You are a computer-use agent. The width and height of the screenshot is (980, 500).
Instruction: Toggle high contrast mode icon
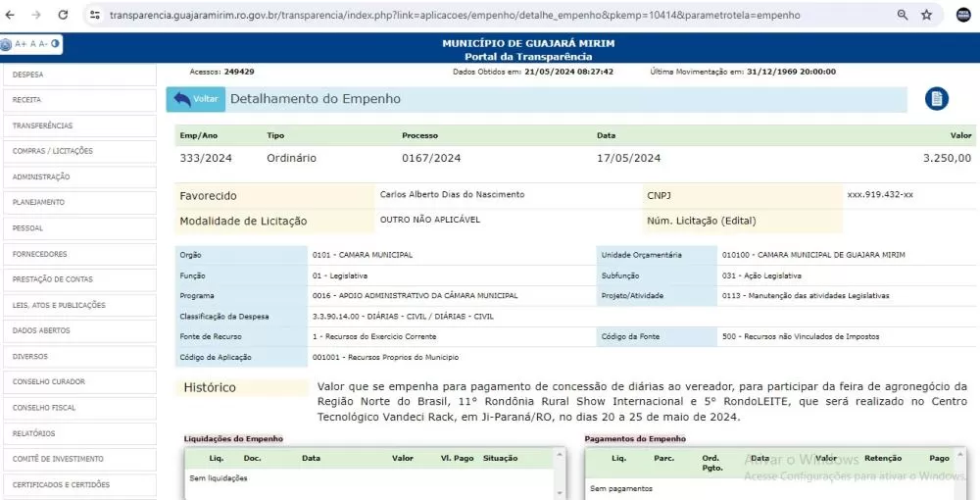pos(55,44)
